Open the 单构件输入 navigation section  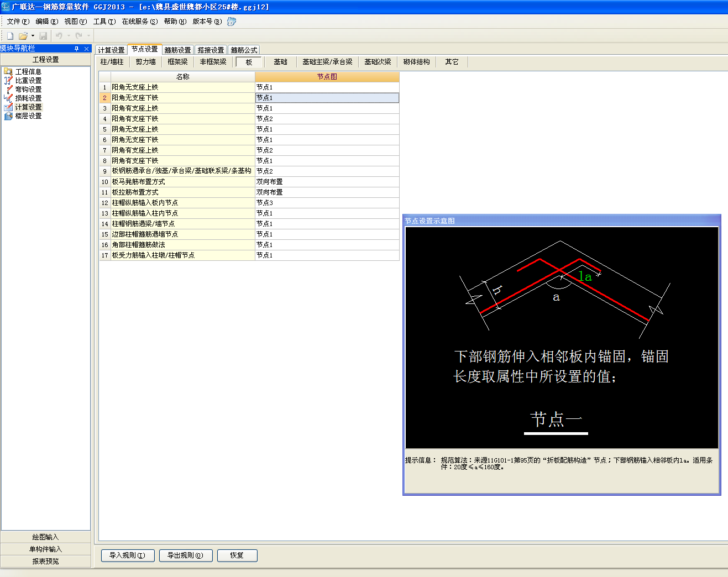pyautogui.click(x=45, y=549)
